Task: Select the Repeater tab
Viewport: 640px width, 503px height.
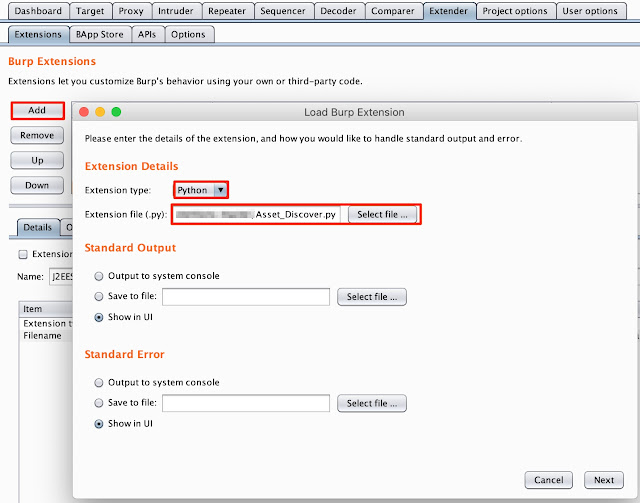Action: 227,11
